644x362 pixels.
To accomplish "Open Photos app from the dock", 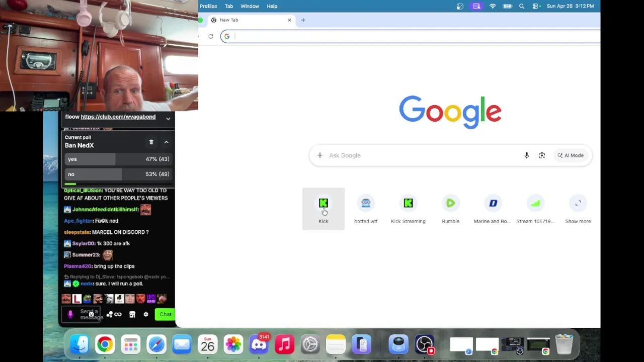I will pos(233,344).
